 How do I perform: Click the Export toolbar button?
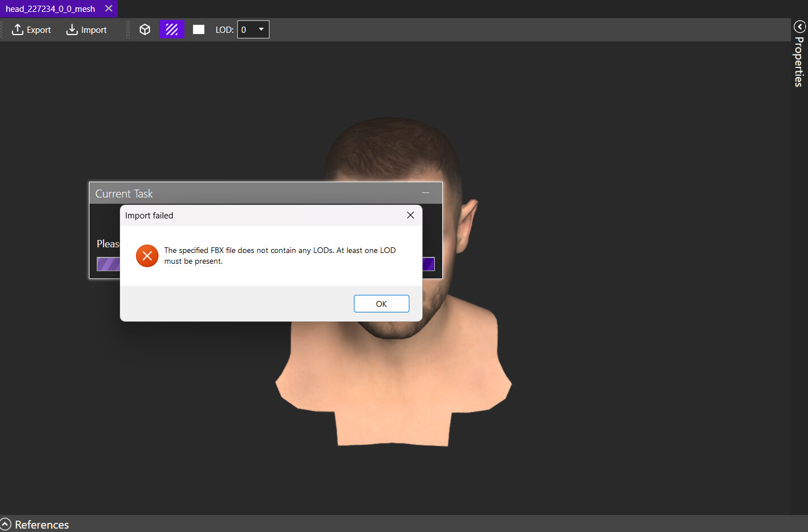point(31,30)
